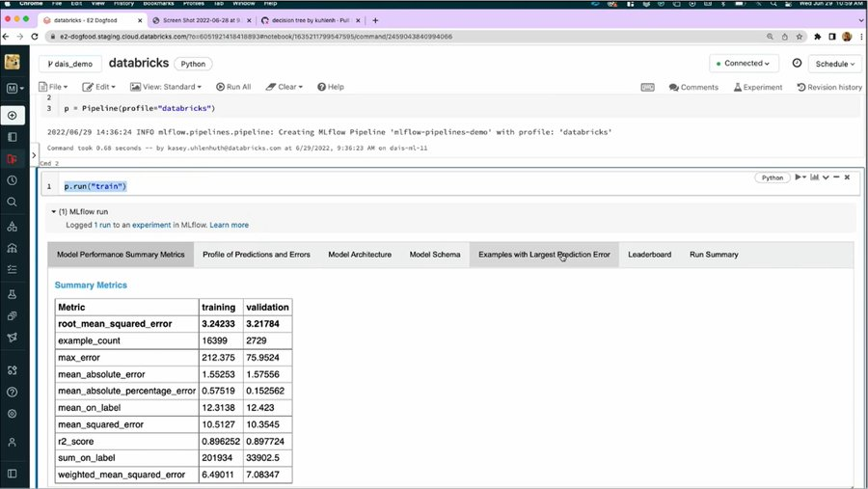Open a new browser tab with plus
Screen dimensions: 868x489
375,20
